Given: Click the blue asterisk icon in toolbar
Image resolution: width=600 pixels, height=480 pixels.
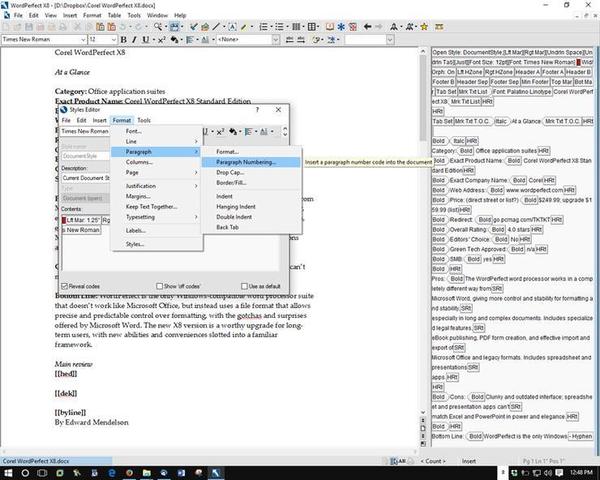Looking at the screenshot, I should 341,26.
